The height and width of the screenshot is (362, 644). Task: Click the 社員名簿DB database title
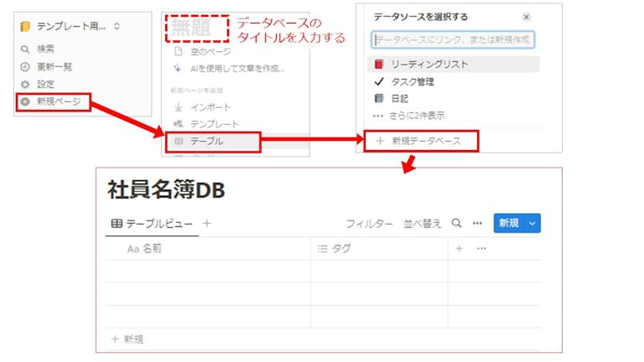[x=166, y=190]
